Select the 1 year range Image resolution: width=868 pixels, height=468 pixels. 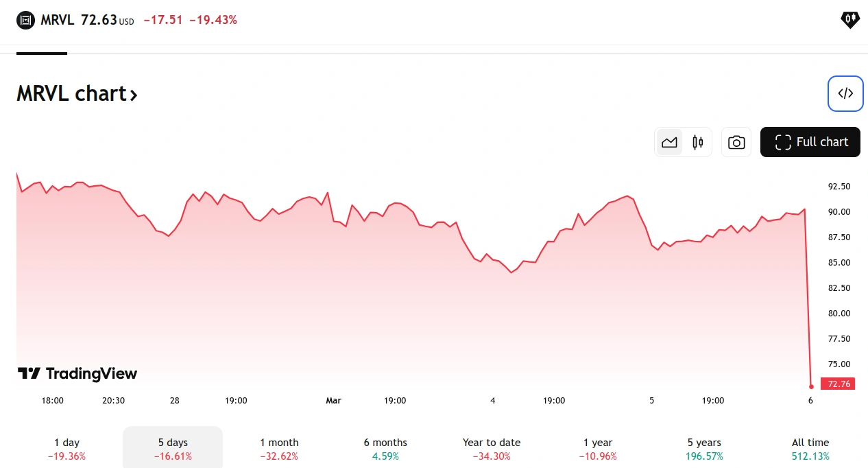tap(598, 449)
